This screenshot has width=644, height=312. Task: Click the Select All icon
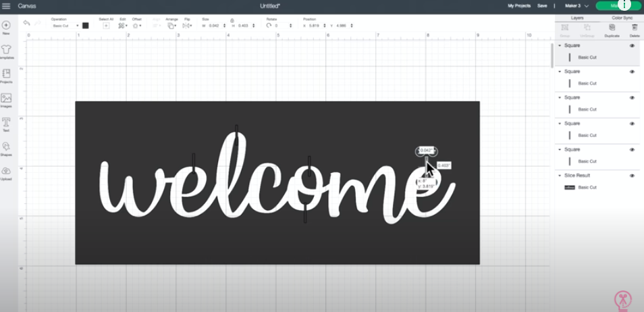[106, 26]
